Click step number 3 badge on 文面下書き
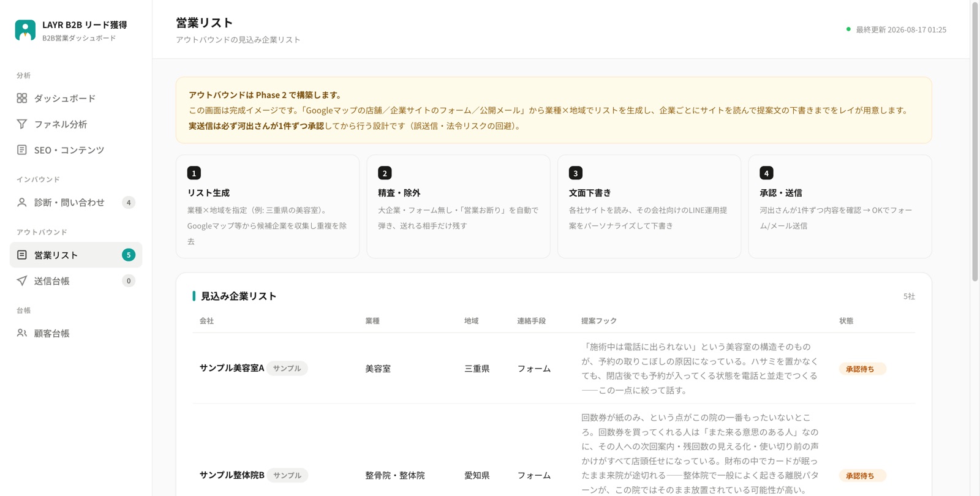Viewport: 980px width, 496px height. click(576, 173)
